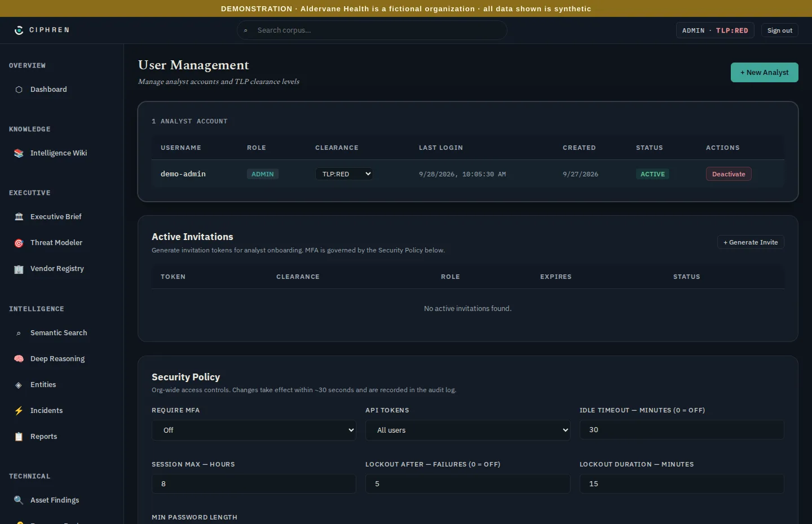Screen dimensions: 812x524
Task: Expand the API Tokens dropdown
Action: click(x=468, y=430)
